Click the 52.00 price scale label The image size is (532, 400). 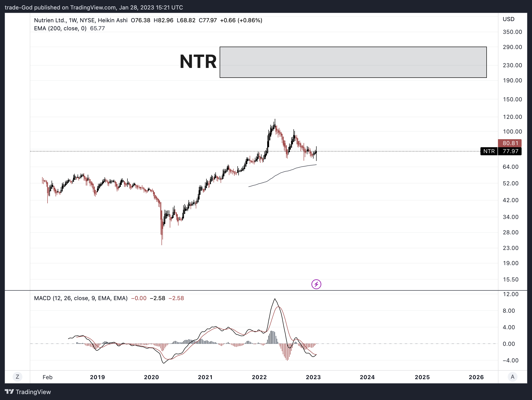pyautogui.click(x=510, y=183)
